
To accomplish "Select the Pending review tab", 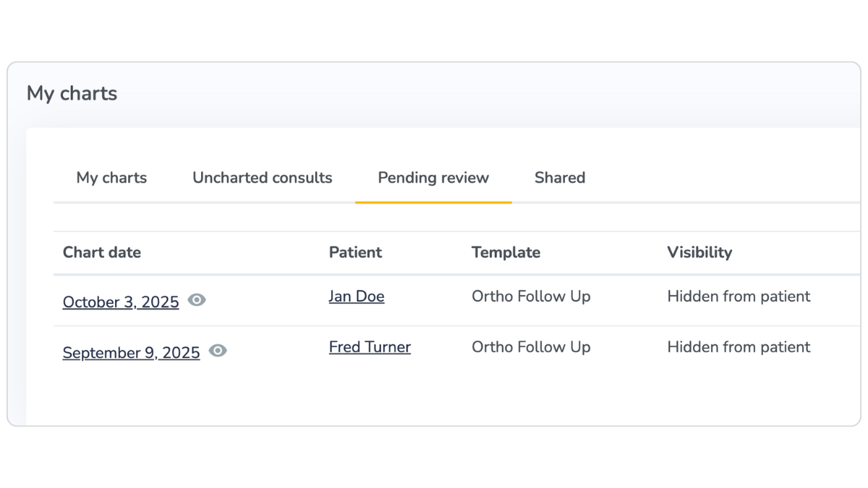I will coord(433,178).
